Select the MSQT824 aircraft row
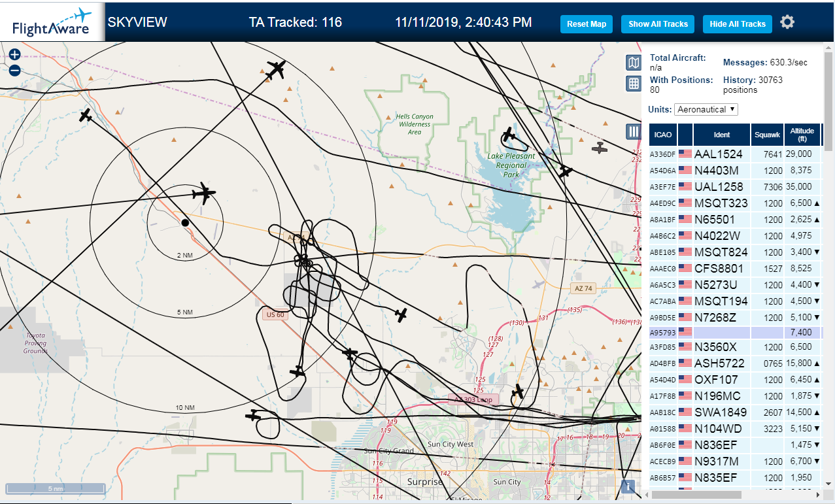This screenshot has width=835, height=504. coord(736,252)
